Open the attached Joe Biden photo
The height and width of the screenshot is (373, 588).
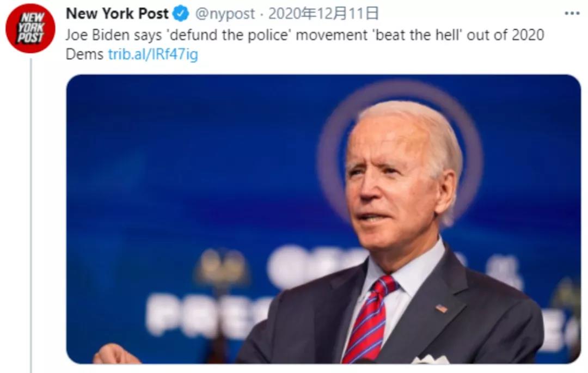click(323, 219)
